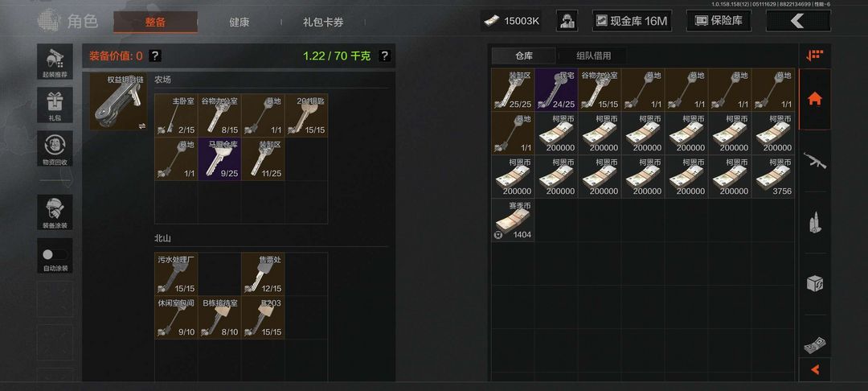868x391 pixels.
Task: Click the swap arrows on 权益钥匙链
Action: click(x=141, y=126)
